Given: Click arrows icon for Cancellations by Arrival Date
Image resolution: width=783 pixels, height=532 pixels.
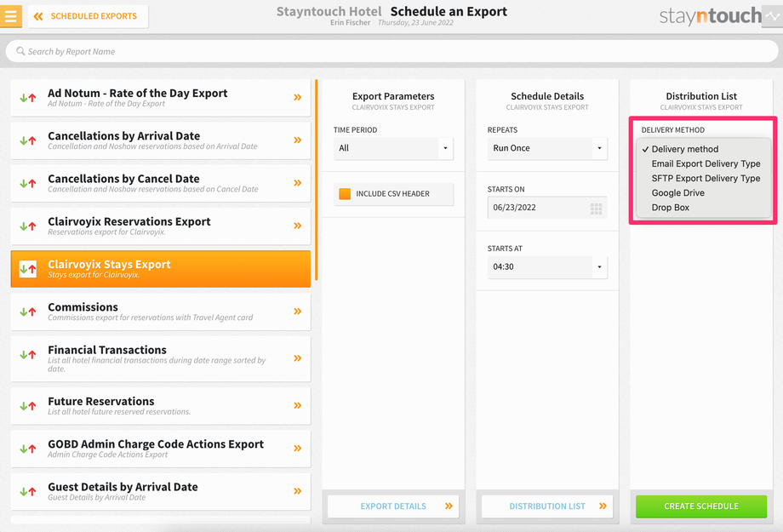Looking at the screenshot, I should (28, 140).
